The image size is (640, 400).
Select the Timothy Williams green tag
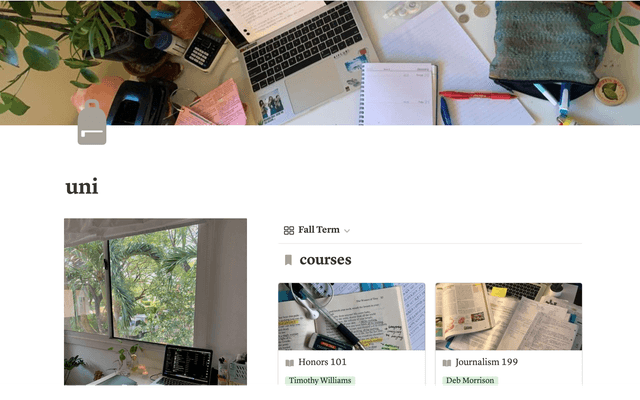click(320, 380)
